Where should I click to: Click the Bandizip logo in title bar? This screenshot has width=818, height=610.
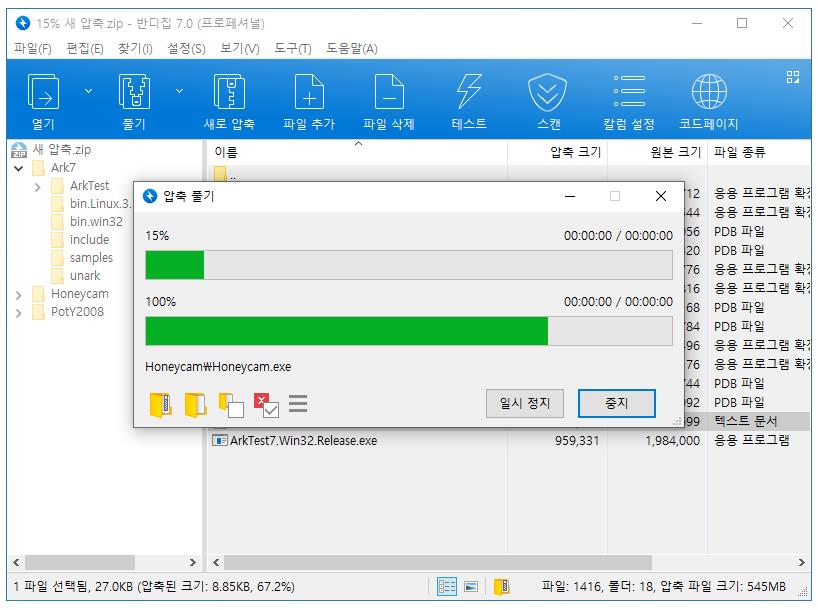(23, 23)
